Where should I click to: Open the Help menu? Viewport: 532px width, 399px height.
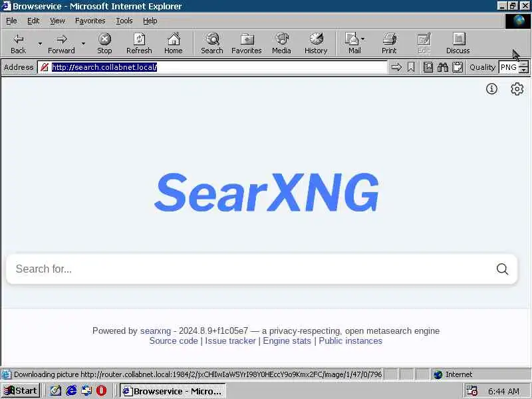[150, 21]
